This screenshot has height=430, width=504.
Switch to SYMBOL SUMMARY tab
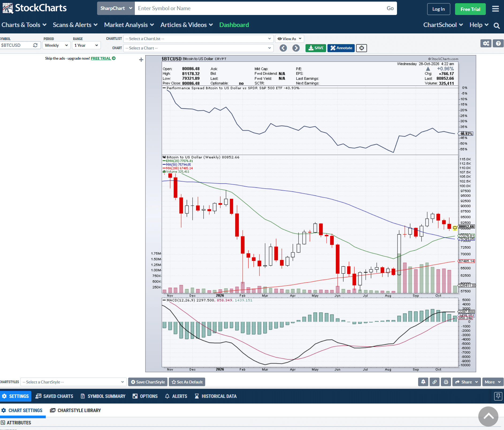pos(103,396)
